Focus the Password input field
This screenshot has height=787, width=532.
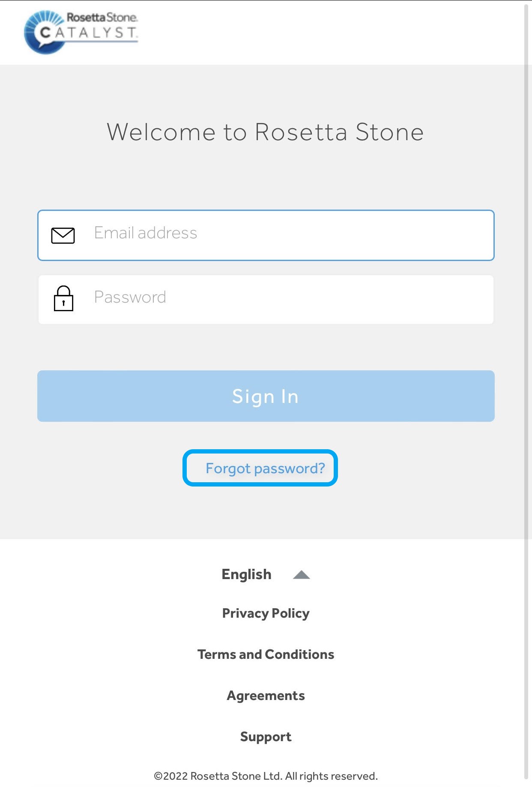[283, 298]
